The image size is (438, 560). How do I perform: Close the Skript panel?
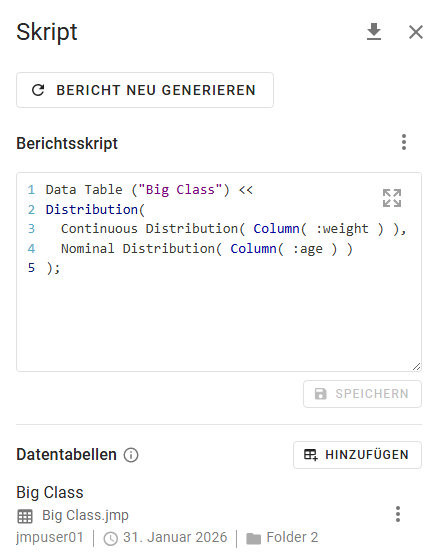[416, 32]
